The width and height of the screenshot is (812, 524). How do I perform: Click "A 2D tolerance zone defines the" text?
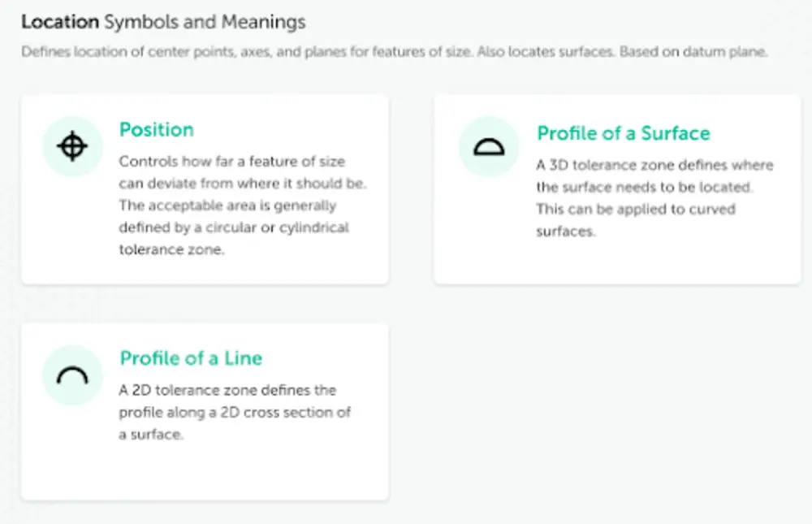227,390
